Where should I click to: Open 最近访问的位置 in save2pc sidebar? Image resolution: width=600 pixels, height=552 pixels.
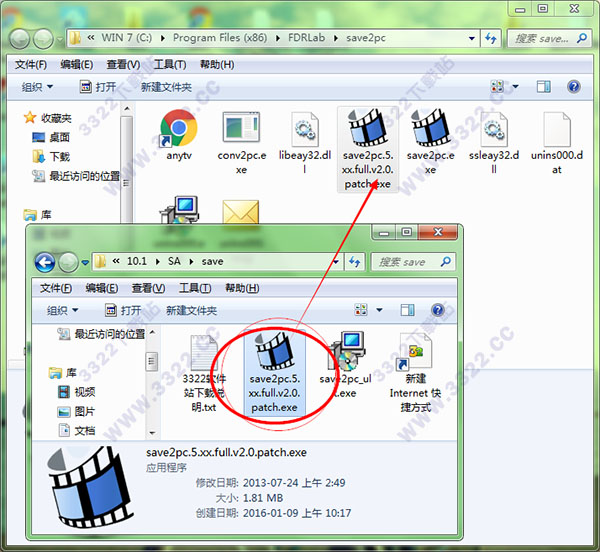76,176
